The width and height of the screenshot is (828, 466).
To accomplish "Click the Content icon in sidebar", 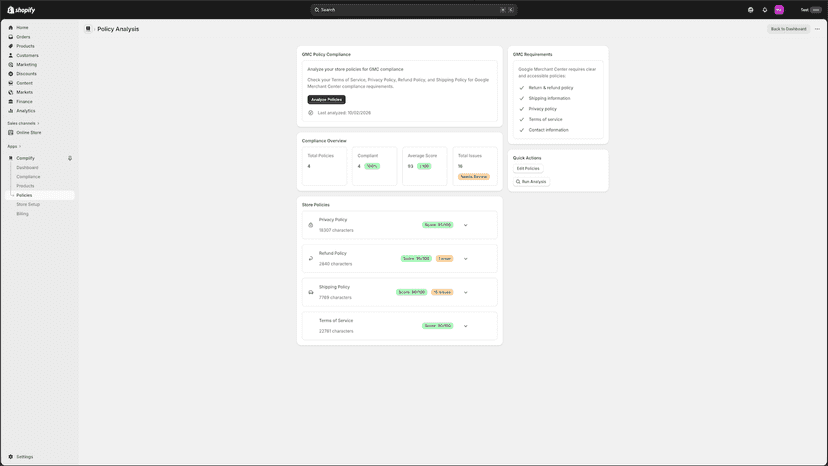I will (11, 83).
